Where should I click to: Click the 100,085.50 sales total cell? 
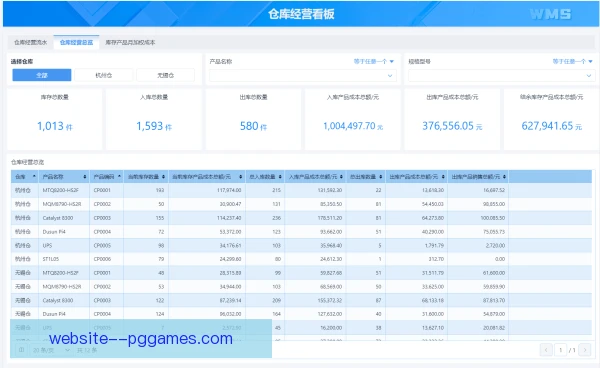(478, 218)
